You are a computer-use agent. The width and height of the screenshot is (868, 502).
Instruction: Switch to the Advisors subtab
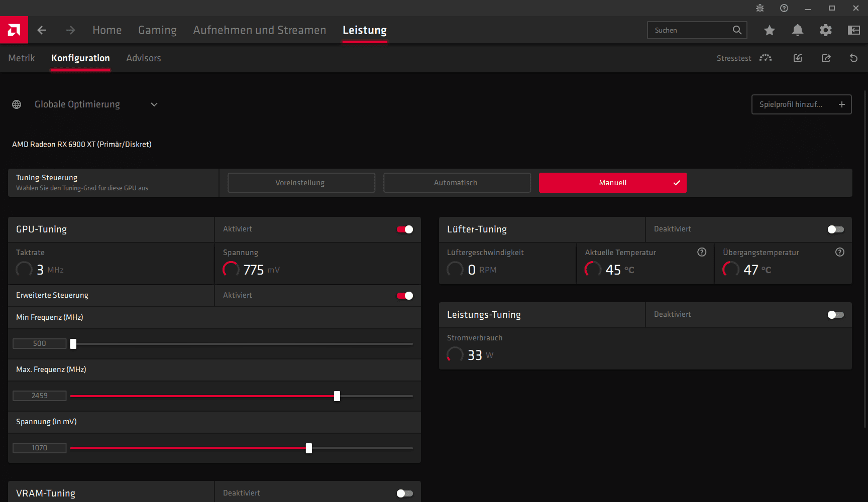(144, 58)
